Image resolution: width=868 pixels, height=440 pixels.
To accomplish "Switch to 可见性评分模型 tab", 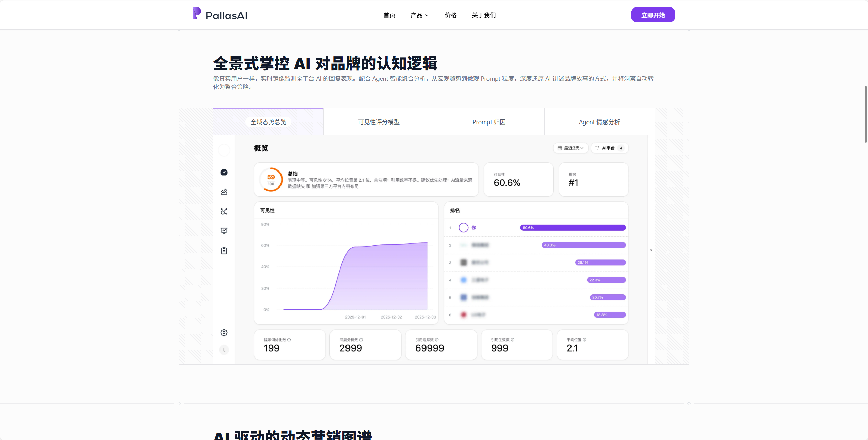I will 379,122.
